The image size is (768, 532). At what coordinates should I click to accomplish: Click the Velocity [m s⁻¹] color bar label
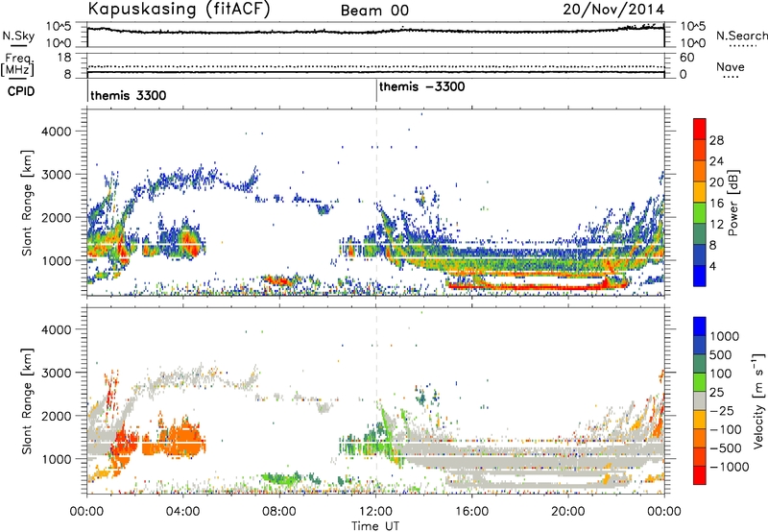pyautogui.click(x=758, y=400)
